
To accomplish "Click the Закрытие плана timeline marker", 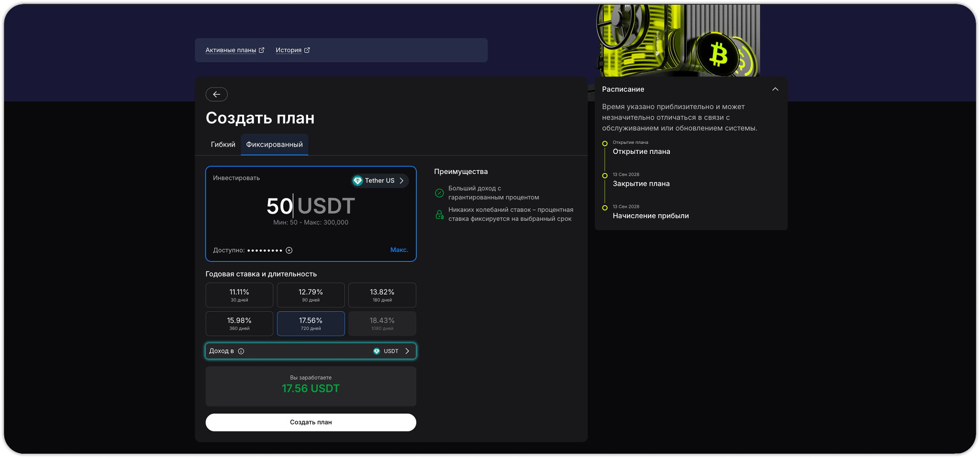I will pos(605,176).
